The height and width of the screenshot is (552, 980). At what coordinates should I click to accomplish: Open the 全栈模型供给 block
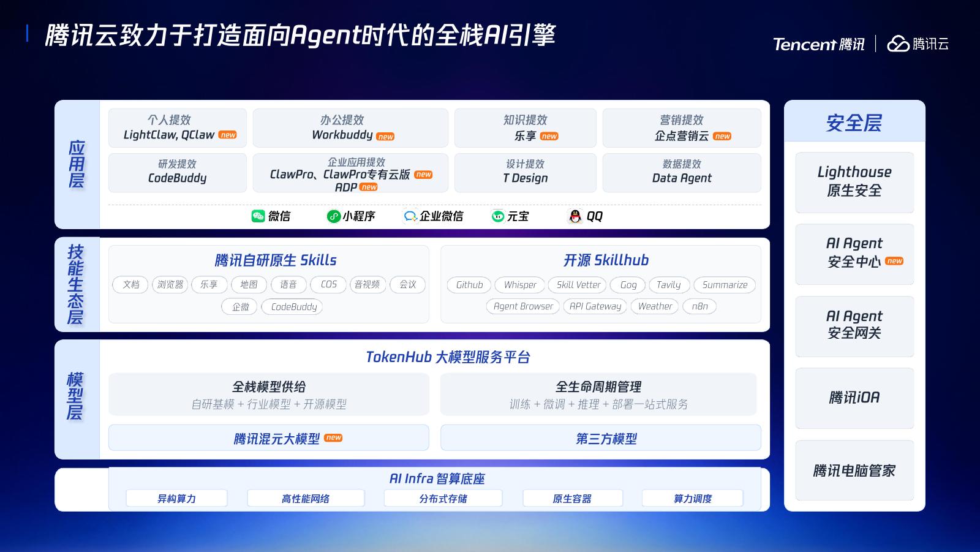pyautogui.click(x=269, y=395)
